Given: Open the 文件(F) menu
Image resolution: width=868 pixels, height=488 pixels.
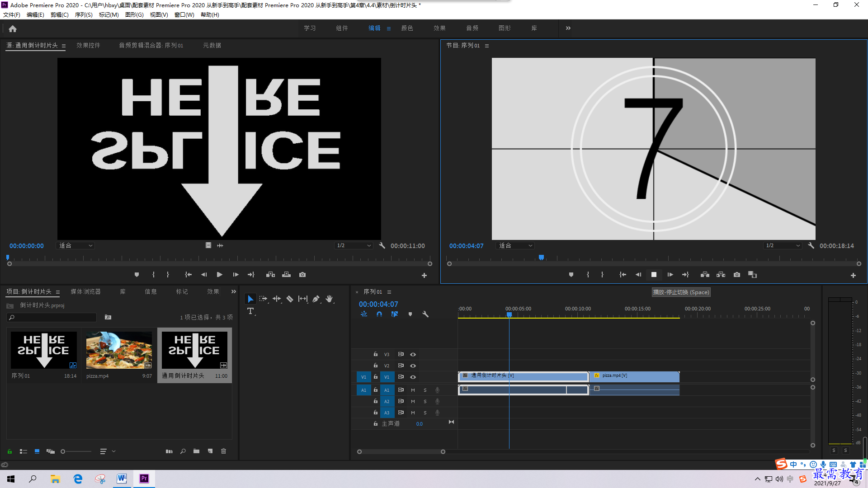Looking at the screenshot, I should click(12, 15).
